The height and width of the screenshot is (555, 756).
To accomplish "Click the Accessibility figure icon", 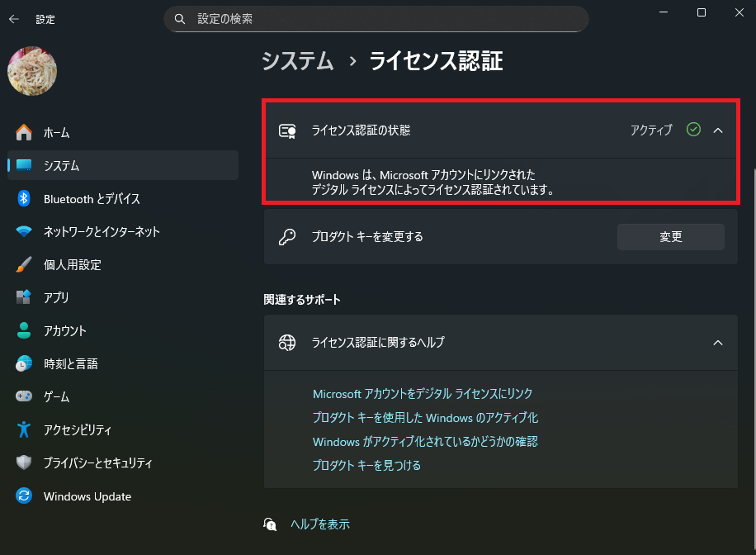I will coord(24,429).
